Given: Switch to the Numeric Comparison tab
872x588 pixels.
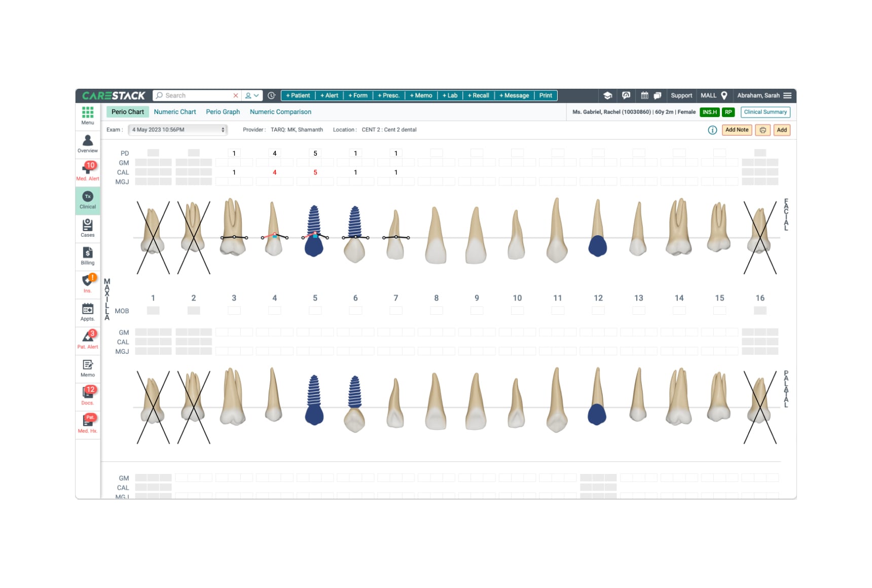Looking at the screenshot, I should [280, 112].
